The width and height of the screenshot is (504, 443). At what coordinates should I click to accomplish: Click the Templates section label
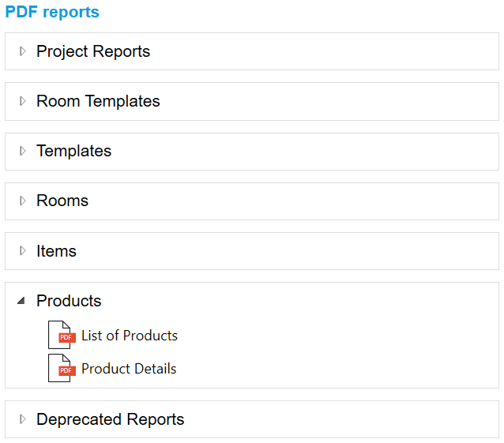tap(73, 151)
